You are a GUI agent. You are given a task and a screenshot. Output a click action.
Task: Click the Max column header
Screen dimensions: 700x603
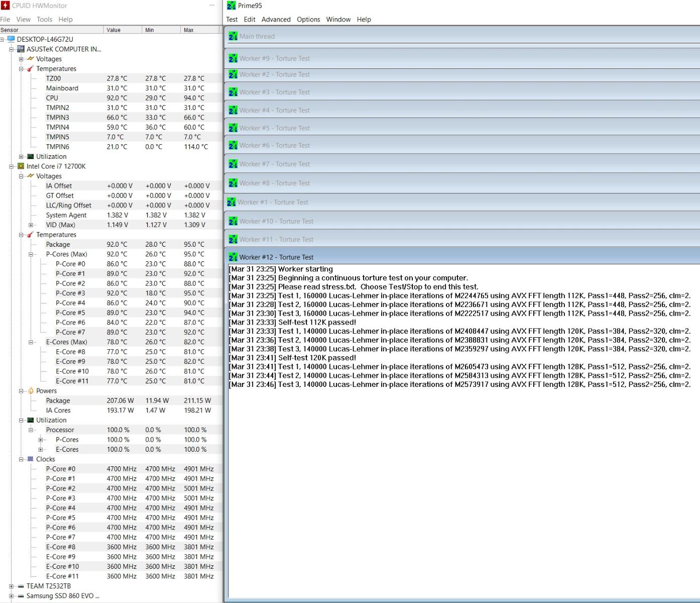(200, 30)
